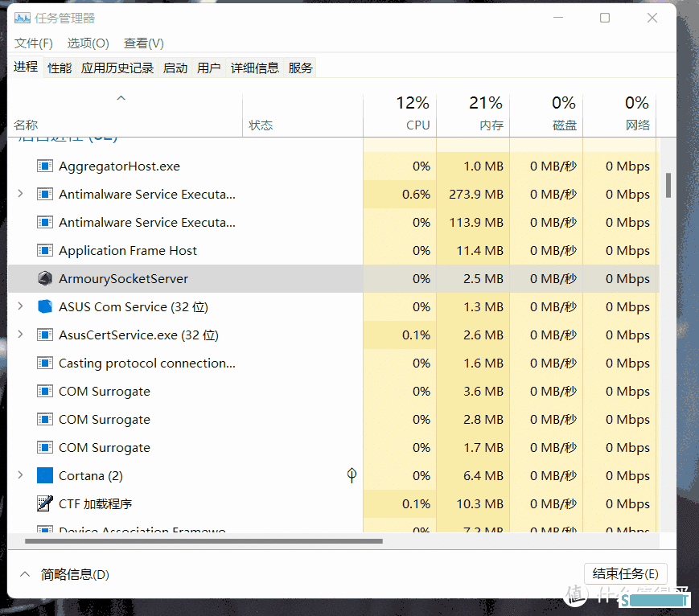The height and width of the screenshot is (616, 699).
Task: Click the AsusCertService.exe icon
Action: 44,335
